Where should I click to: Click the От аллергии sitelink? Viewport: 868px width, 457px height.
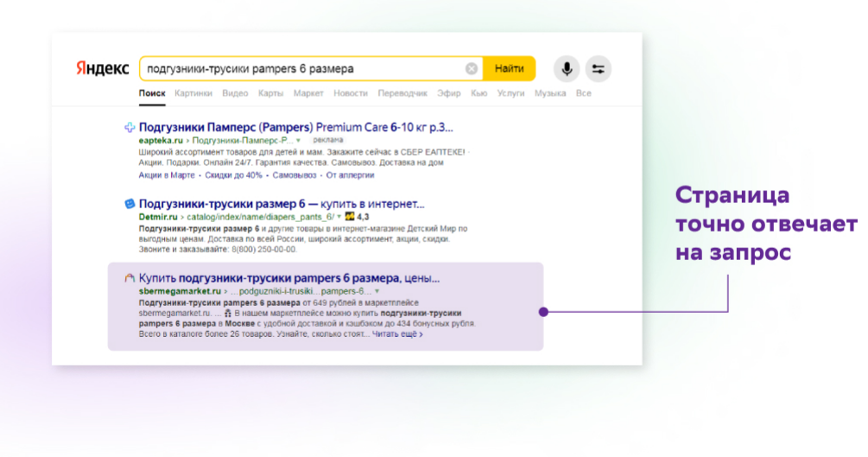pos(350,175)
